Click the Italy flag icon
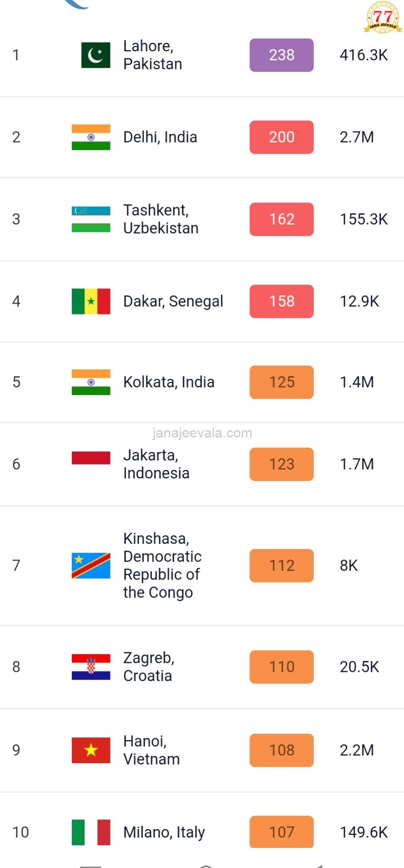Viewport: 404px width, 868px height. coord(91,832)
